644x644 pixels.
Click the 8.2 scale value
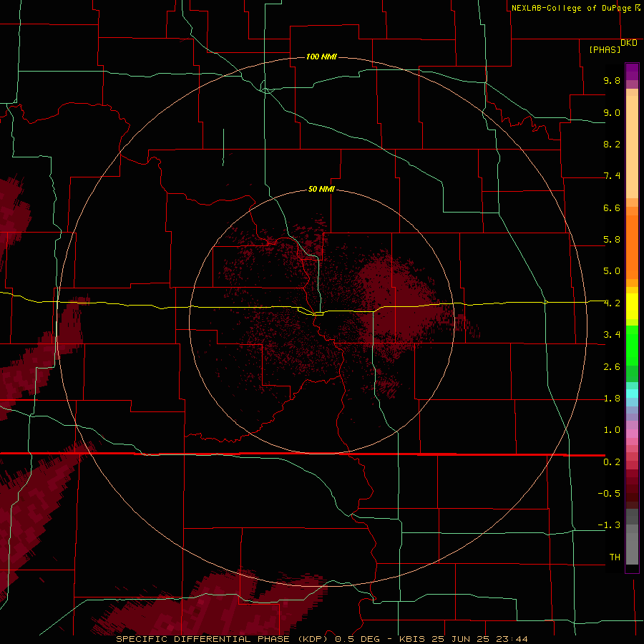[x=612, y=144]
